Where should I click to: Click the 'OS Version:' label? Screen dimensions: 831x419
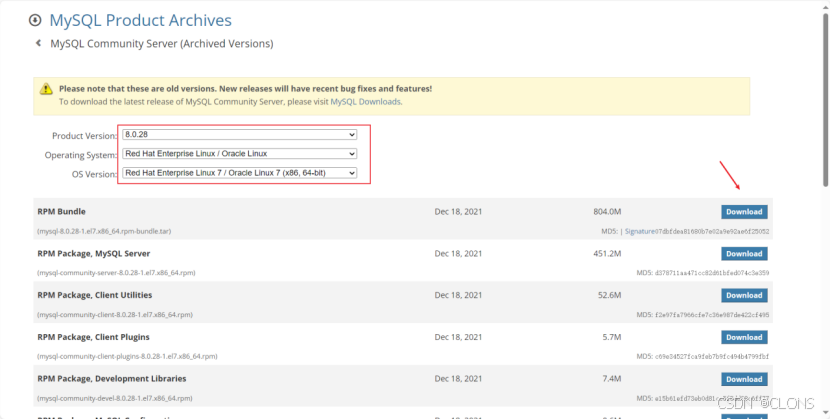click(94, 174)
